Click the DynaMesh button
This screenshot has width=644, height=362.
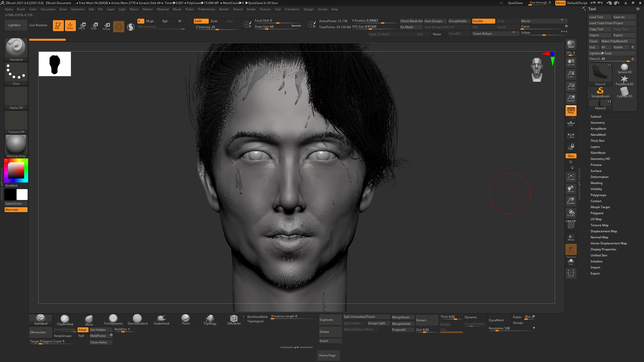point(496,320)
